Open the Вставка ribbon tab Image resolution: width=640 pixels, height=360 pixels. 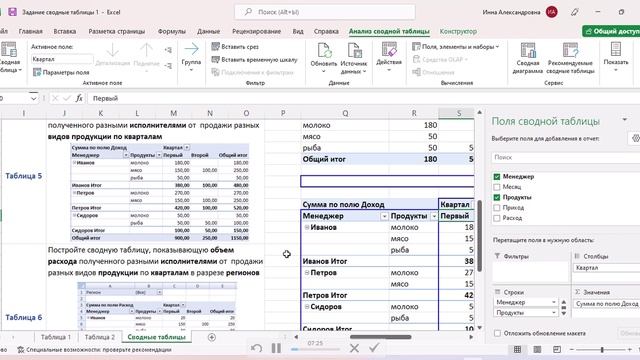[x=64, y=31]
